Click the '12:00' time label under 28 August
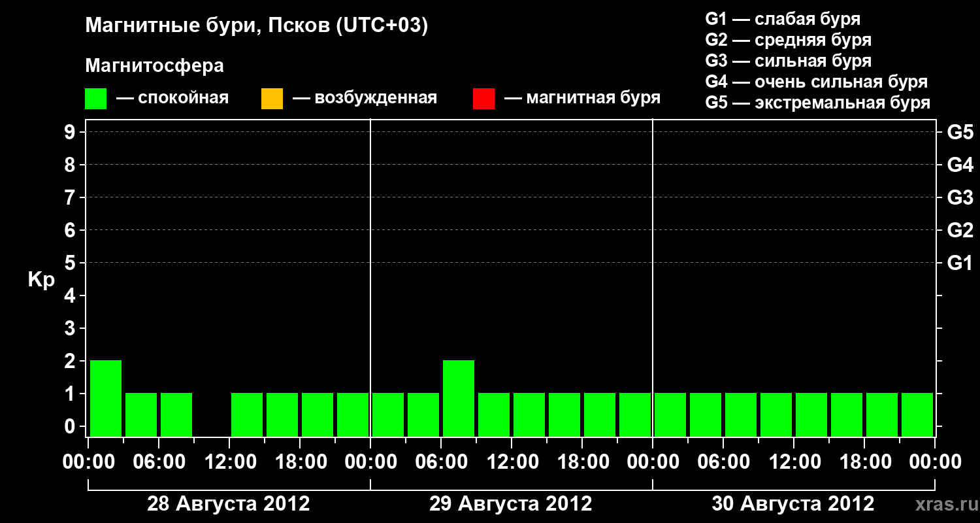Image resolution: width=980 pixels, height=523 pixels. tap(229, 462)
